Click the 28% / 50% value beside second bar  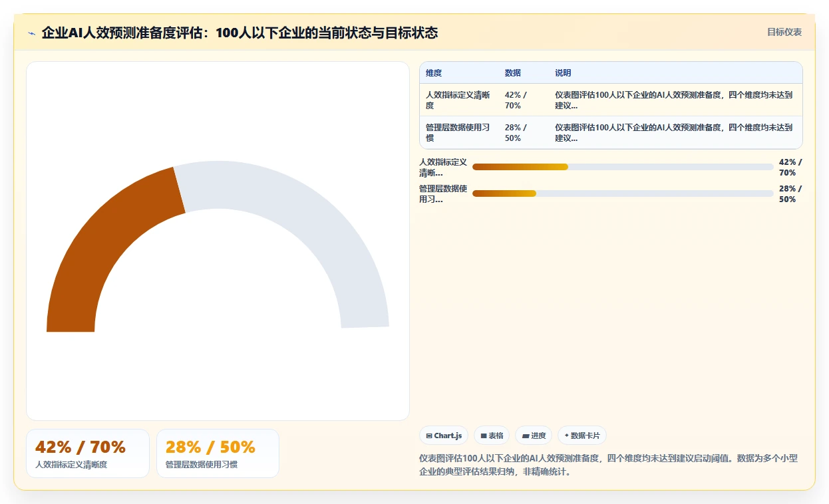(790, 193)
